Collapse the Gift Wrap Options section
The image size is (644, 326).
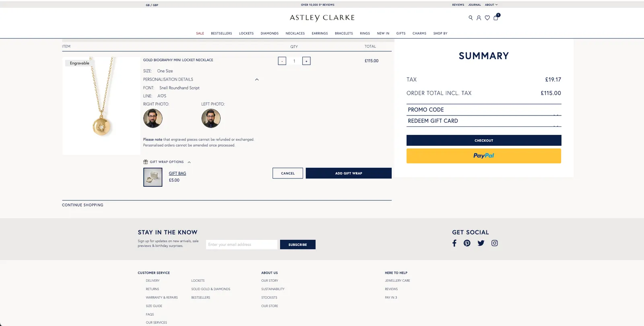[189, 162]
